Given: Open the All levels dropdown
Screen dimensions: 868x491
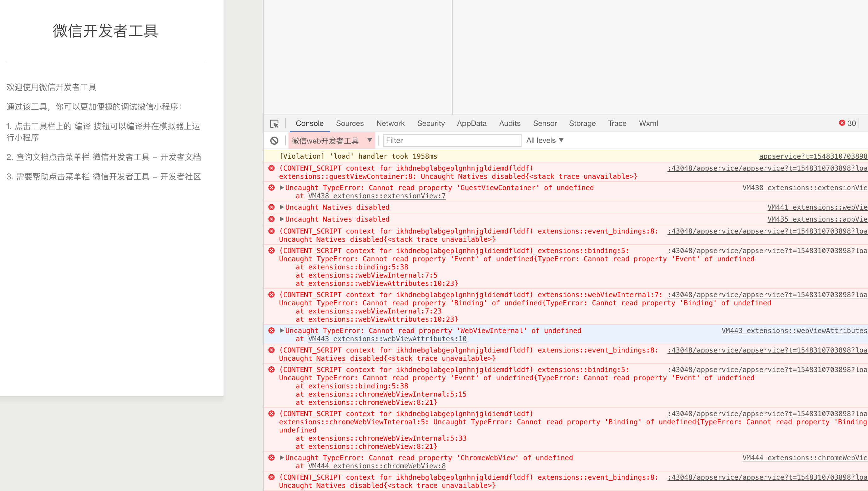Looking at the screenshot, I should pos(545,140).
